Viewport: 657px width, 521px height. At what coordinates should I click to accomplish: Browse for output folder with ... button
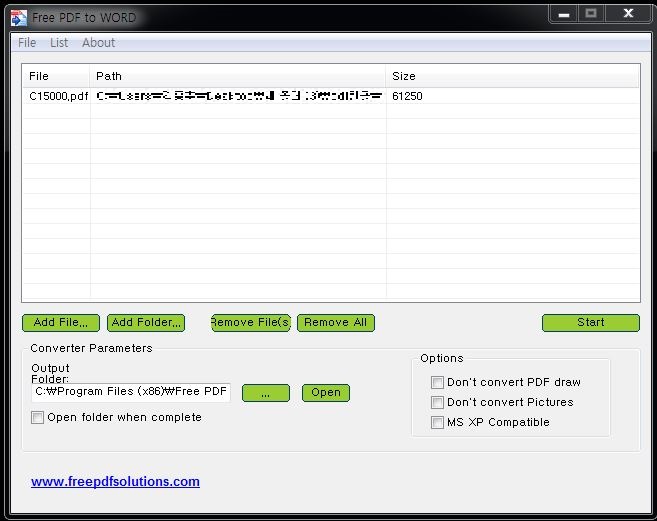pos(266,393)
